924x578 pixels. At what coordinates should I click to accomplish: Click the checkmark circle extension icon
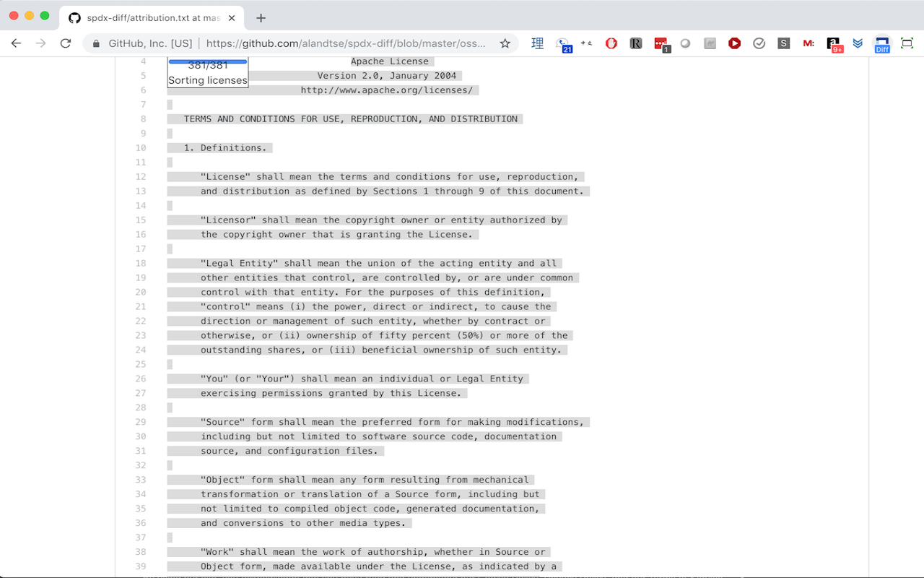(x=759, y=43)
